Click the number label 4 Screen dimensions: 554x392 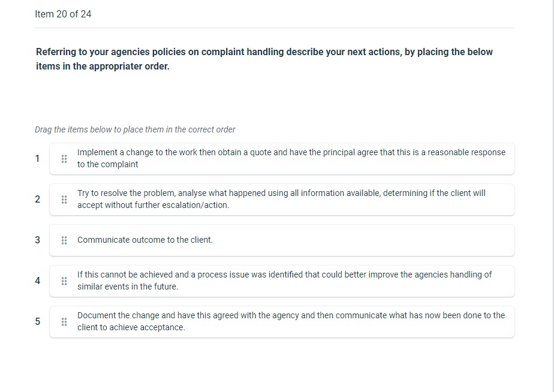[x=37, y=281]
